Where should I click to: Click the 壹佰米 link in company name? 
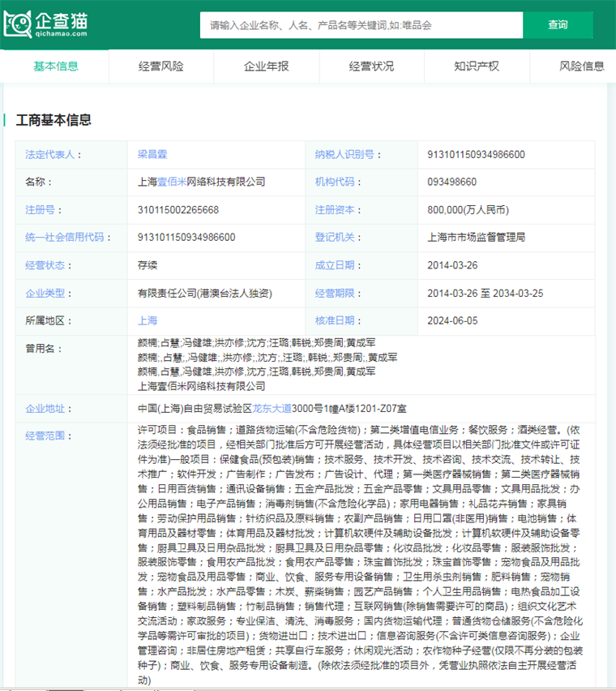tap(172, 182)
